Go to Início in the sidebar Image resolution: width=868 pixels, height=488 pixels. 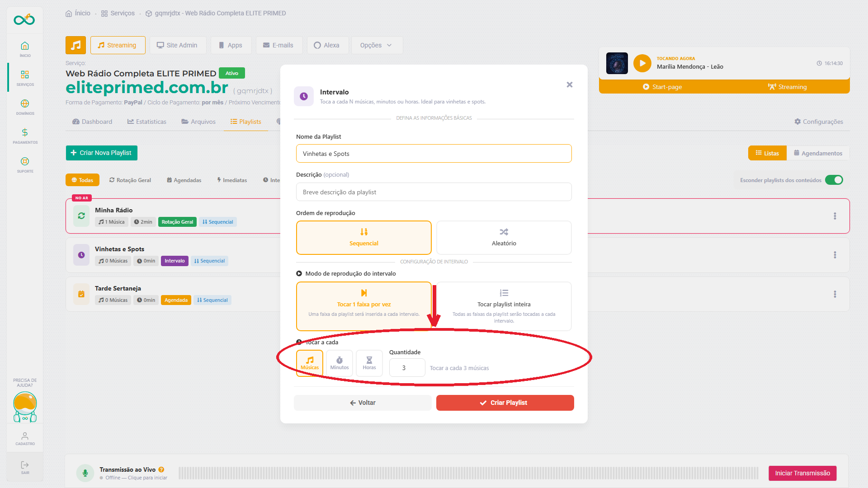[25, 49]
